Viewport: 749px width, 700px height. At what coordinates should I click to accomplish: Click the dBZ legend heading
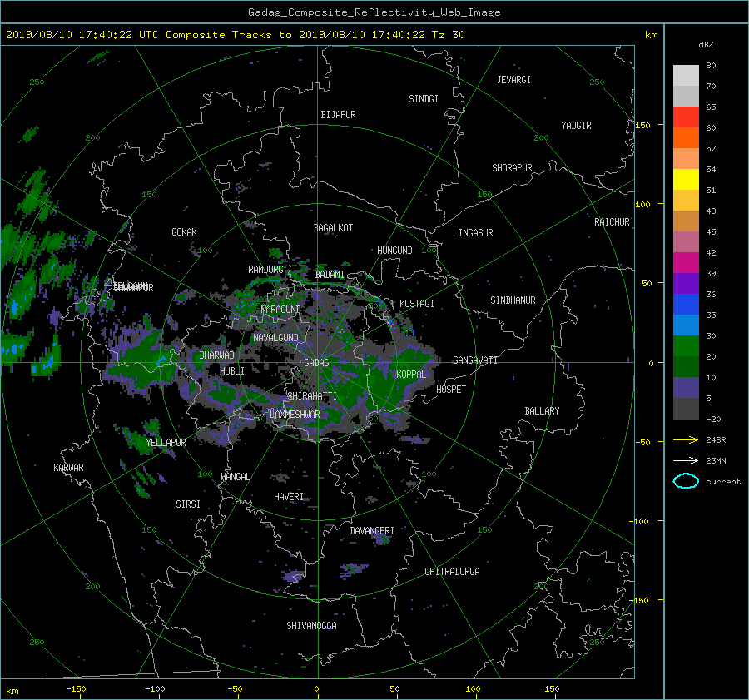pos(706,45)
